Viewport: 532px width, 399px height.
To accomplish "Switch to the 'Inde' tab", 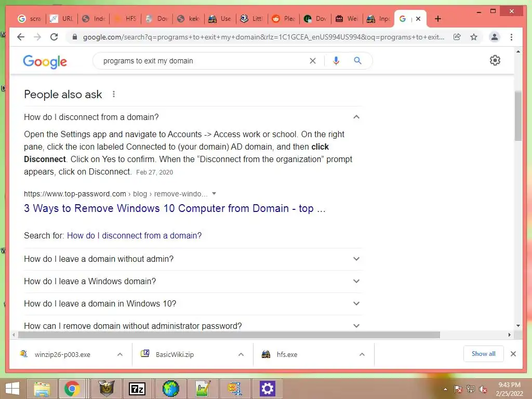I will tap(94, 19).
